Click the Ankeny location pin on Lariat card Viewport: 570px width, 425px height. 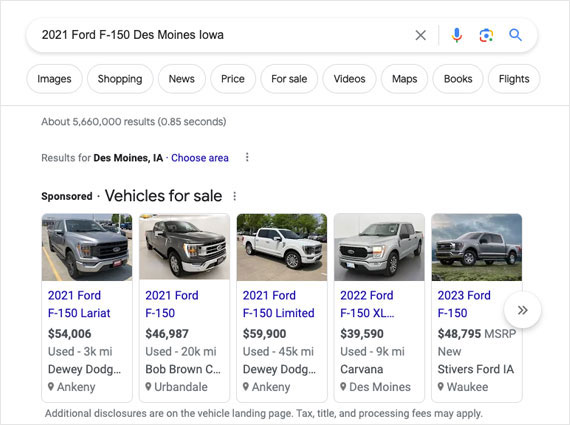pyautogui.click(x=51, y=387)
